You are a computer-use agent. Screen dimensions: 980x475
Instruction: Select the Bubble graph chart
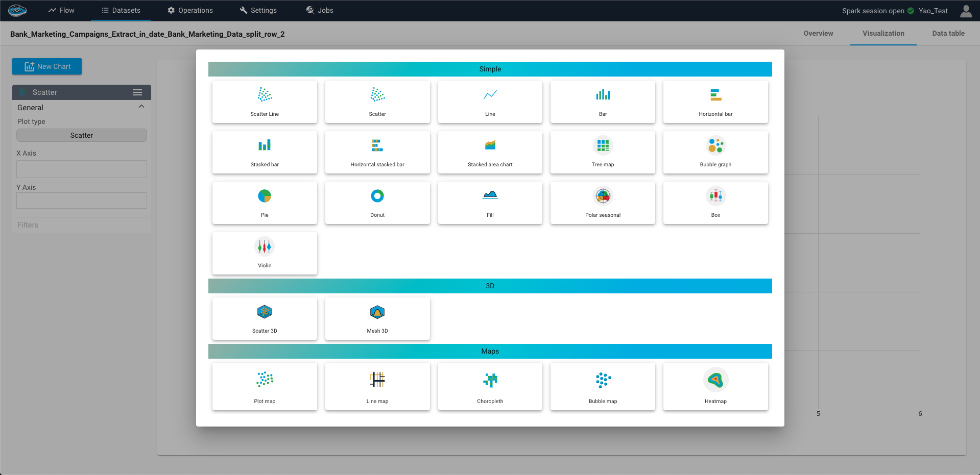pos(715,152)
